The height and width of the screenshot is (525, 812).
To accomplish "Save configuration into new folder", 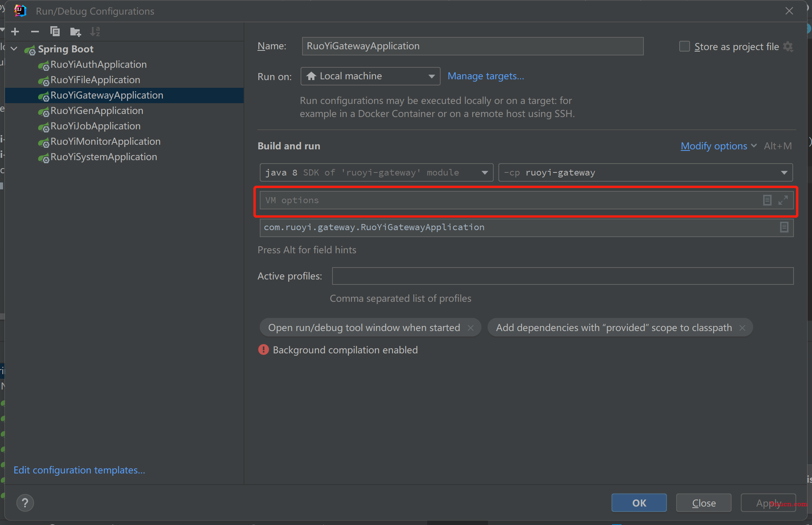I will click(x=75, y=32).
